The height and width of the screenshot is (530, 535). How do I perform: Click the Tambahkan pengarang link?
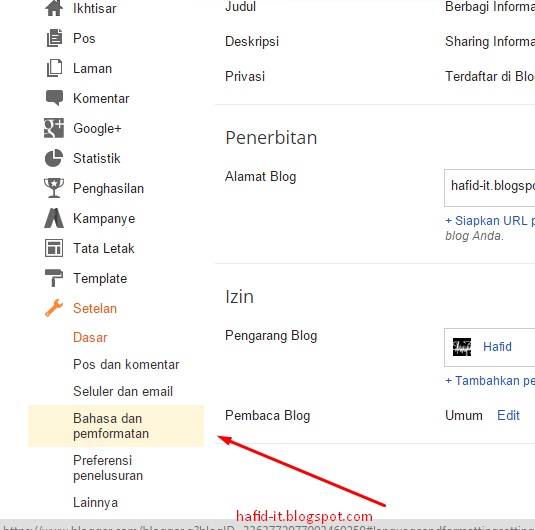[x=490, y=381]
